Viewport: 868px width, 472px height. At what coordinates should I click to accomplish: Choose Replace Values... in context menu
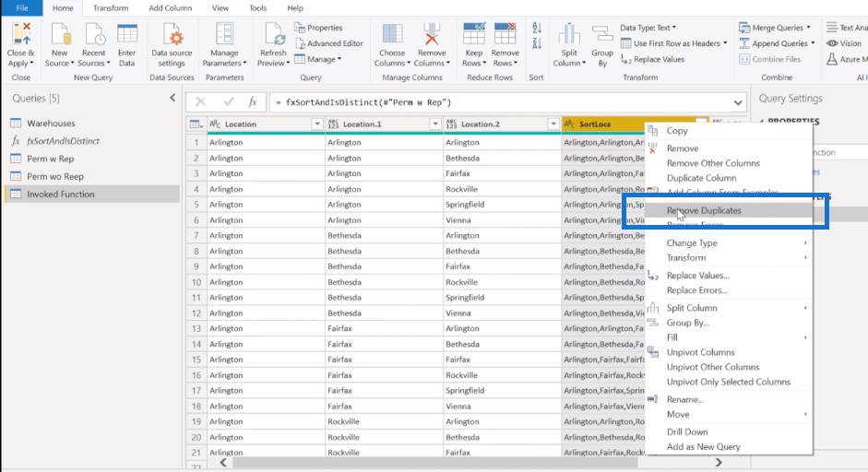(697, 276)
